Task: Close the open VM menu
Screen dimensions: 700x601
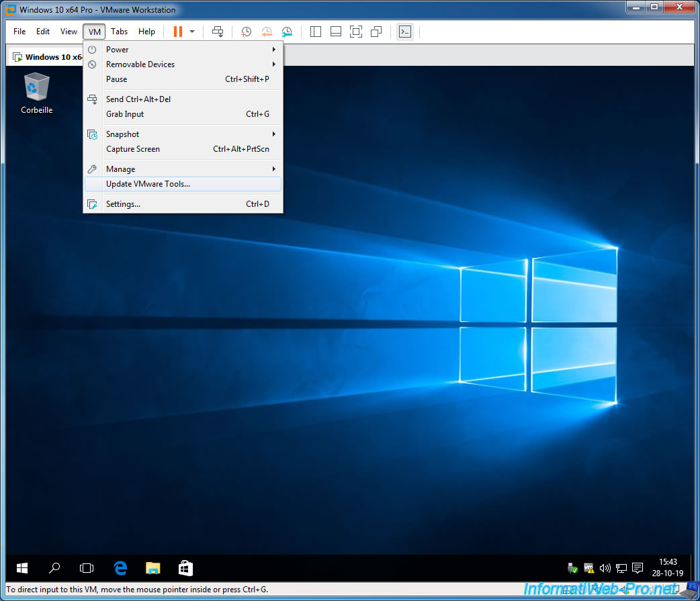Action: (94, 32)
